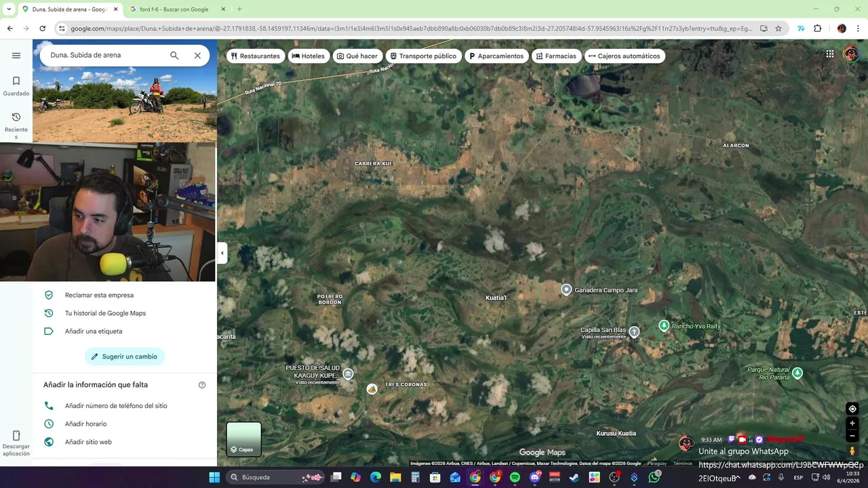Image resolution: width=868 pixels, height=488 pixels.
Task: Collapse the side panel with arrow handle
Action: pos(222,253)
